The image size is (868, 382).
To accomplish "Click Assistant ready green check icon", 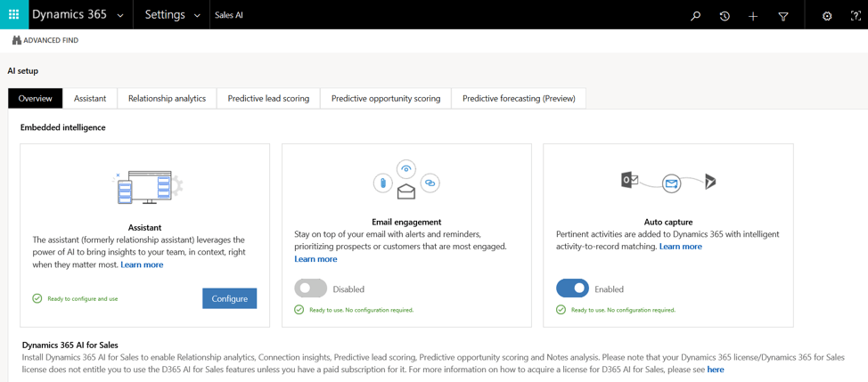I will (x=37, y=298).
